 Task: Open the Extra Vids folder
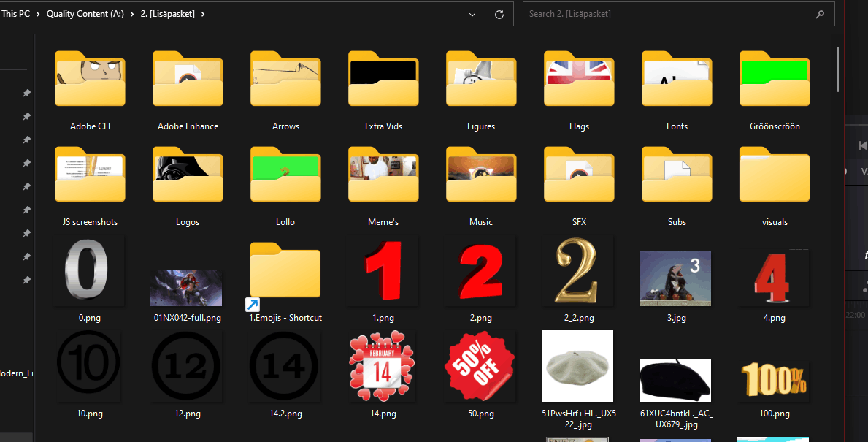(383, 79)
